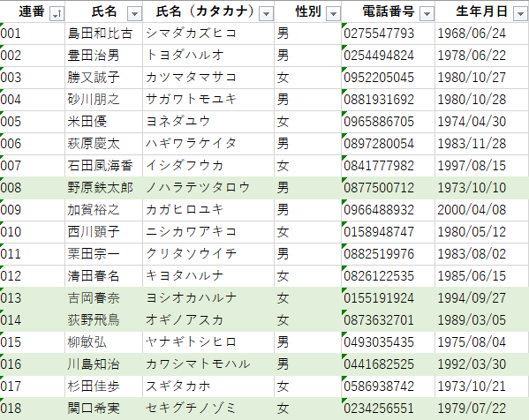Select birthdate cell 2000/04/08

coord(482,210)
